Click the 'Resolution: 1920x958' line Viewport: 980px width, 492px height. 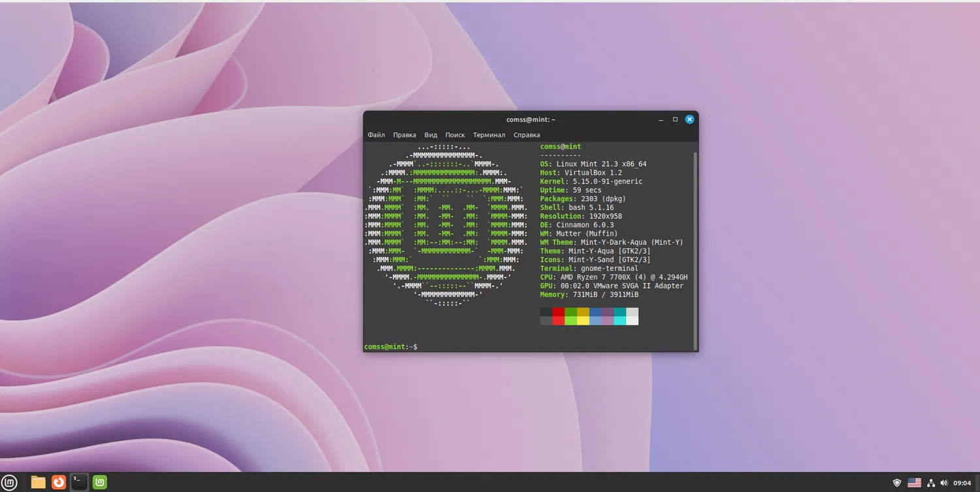tap(581, 216)
